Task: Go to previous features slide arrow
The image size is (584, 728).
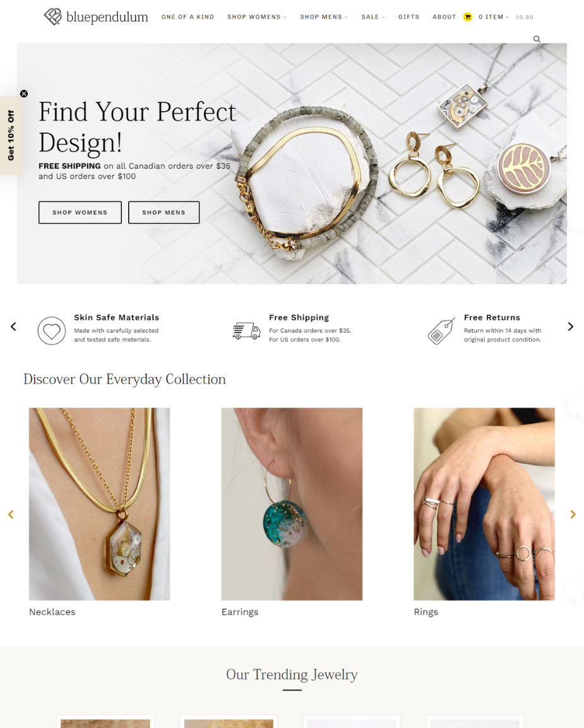Action: click(13, 326)
